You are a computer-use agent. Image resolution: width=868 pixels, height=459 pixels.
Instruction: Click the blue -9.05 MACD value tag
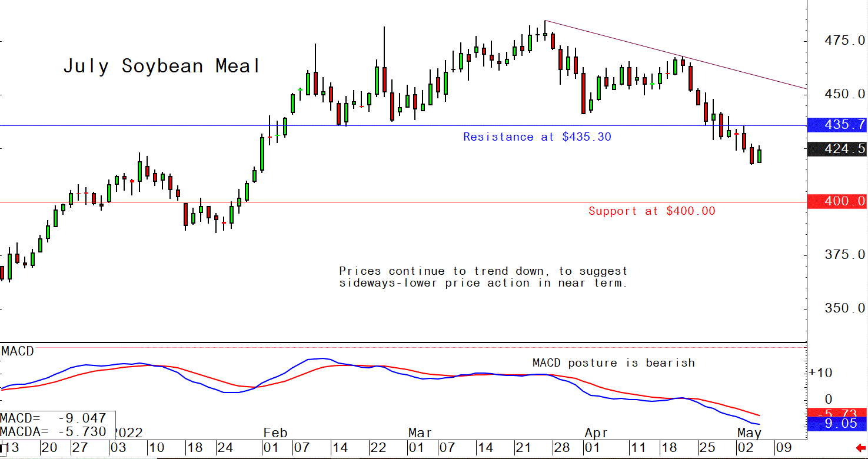pyautogui.click(x=837, y=424)
